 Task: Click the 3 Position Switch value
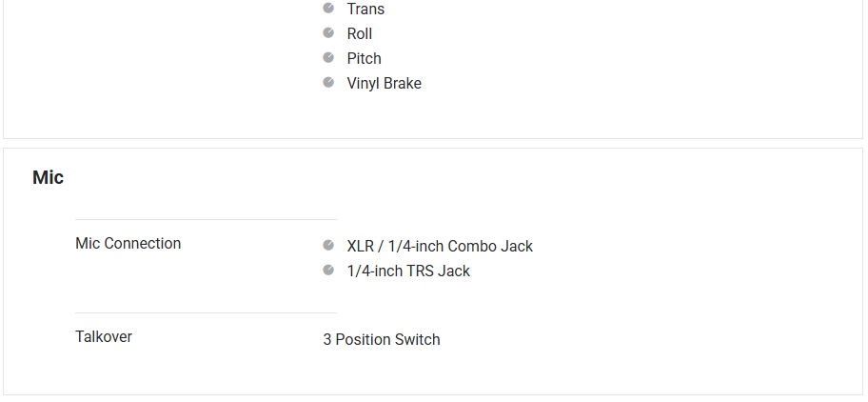point(382,339)
